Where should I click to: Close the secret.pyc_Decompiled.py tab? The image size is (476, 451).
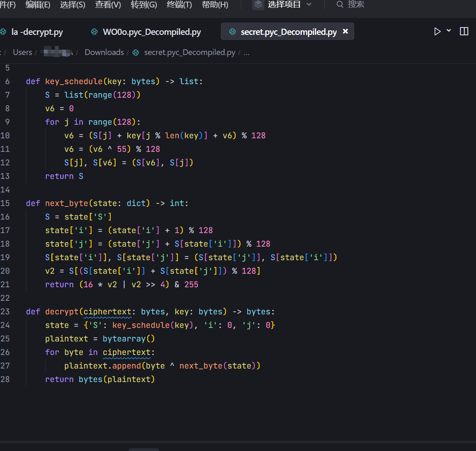(x=346, y=31)
